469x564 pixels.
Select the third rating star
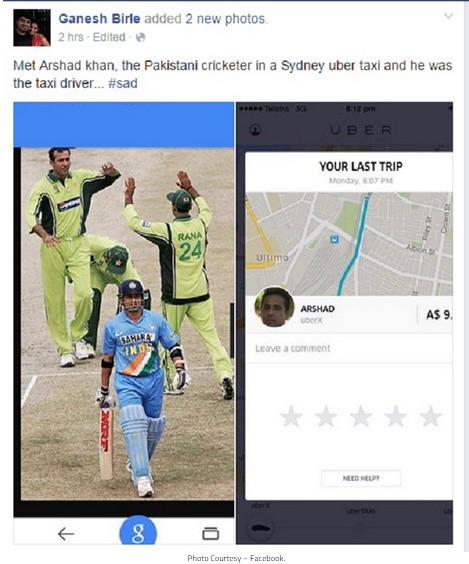point(361,416)
